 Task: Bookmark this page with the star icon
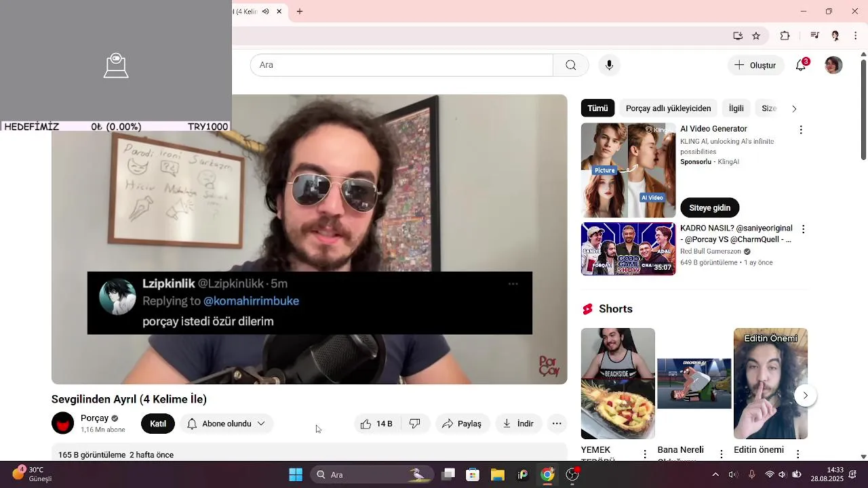pos(756,36)
